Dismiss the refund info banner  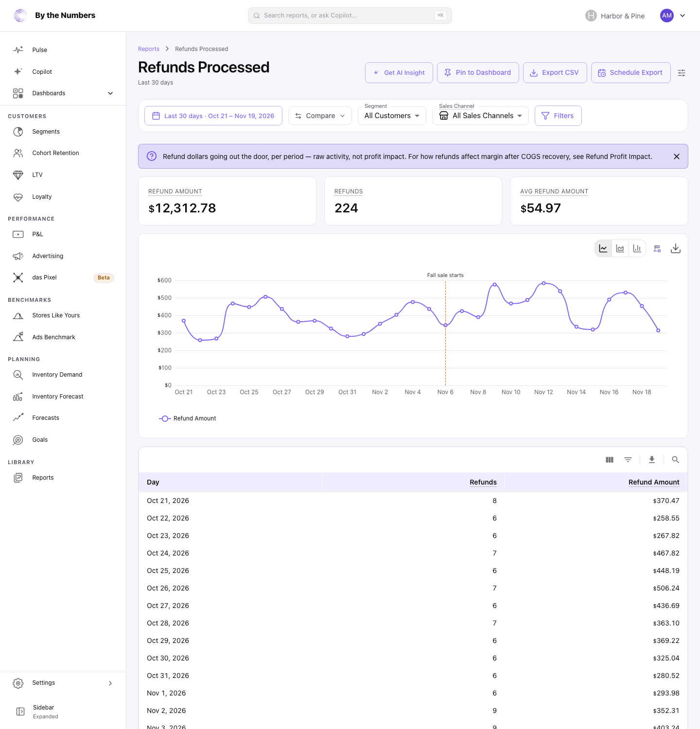[x=677, y=156]
